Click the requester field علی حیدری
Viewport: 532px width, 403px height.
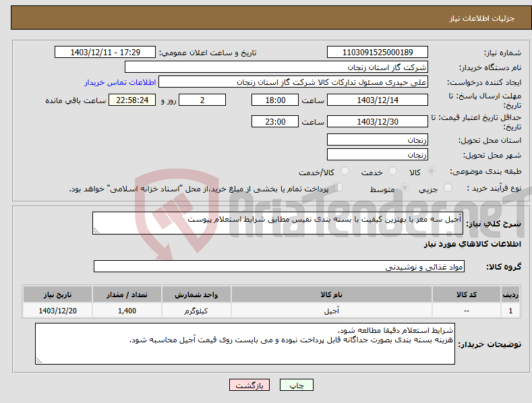pyautogui.click(x=293, y=82)
